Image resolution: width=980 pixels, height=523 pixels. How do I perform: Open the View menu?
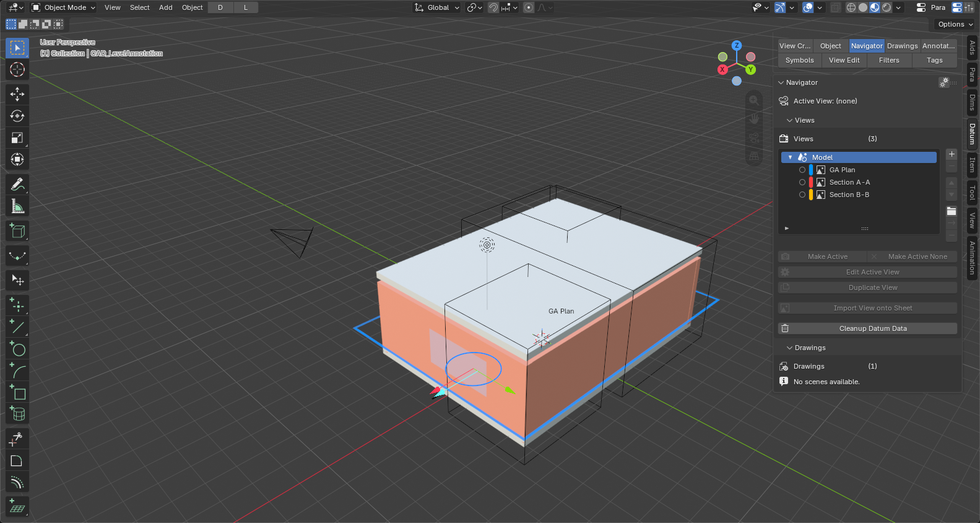113,7
